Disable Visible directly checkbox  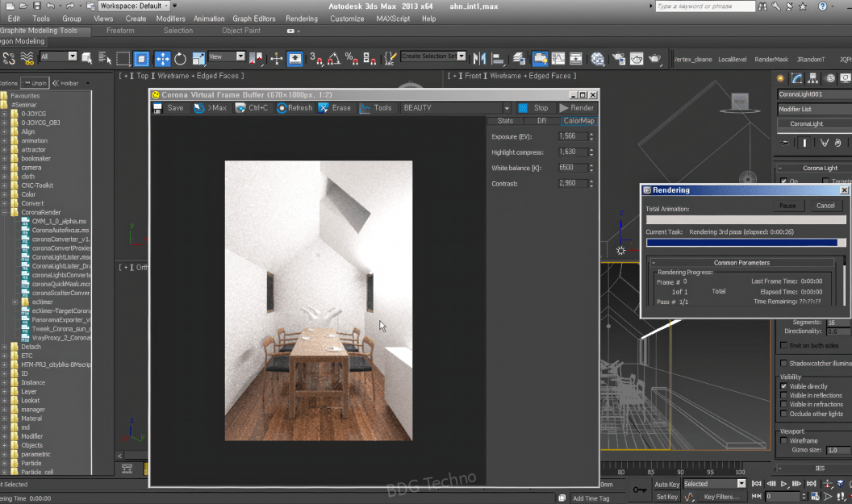click(783, 386)
